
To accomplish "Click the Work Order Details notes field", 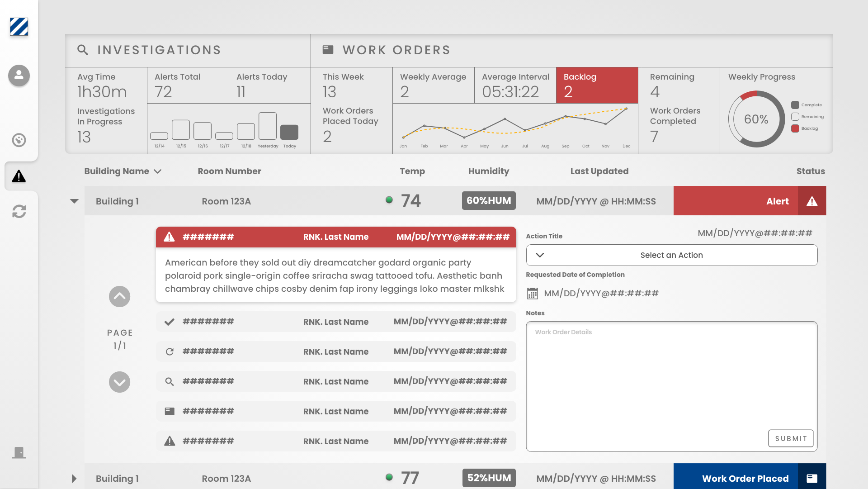I will tap(671, 386).
